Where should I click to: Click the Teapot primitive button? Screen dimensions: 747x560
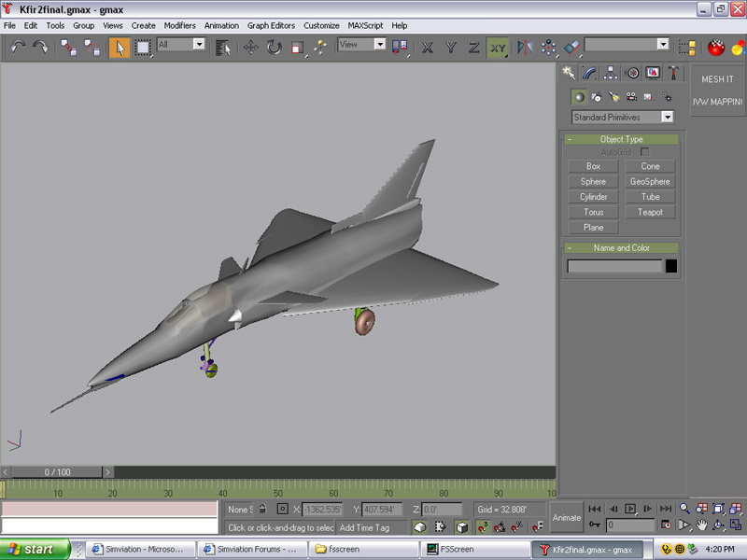click(x=650, y=212)
